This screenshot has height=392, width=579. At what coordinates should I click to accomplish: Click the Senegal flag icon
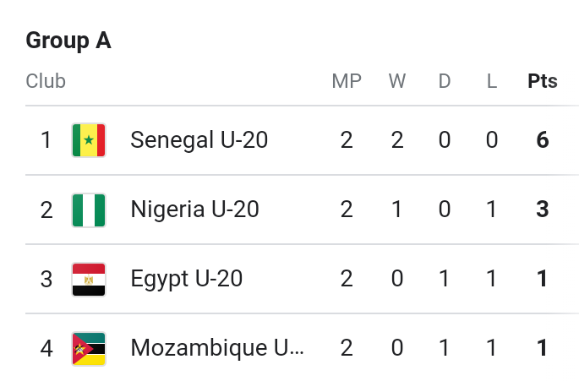click(89, 140)
